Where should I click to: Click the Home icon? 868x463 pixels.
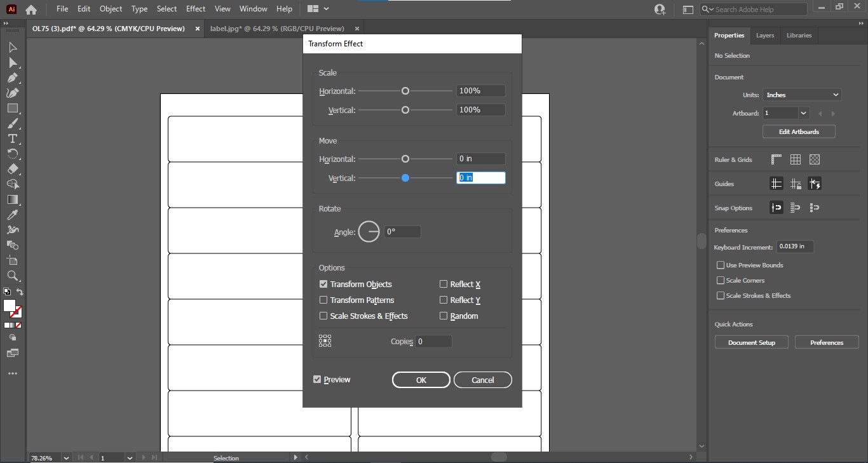tap(31, 10)
